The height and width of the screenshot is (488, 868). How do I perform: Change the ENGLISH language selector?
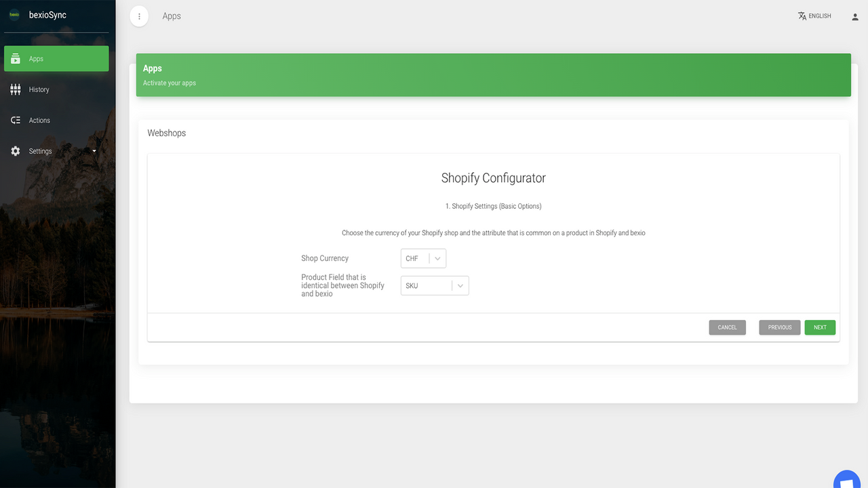(x=818, y=16)
